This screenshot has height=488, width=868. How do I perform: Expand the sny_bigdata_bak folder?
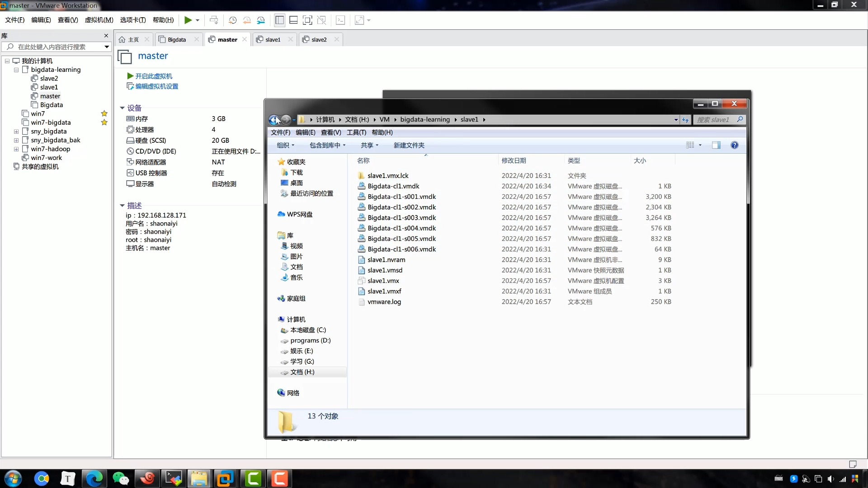click(16, 140)
